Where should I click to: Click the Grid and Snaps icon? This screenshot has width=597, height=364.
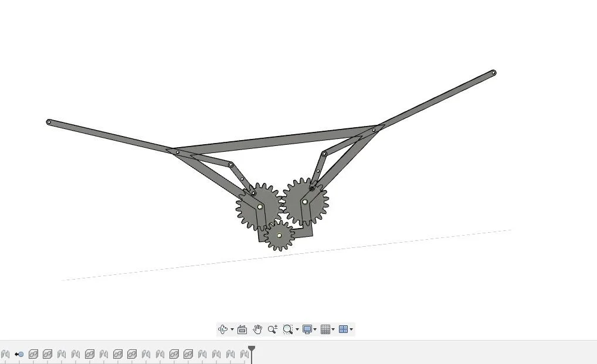click(x=325, y=329)
